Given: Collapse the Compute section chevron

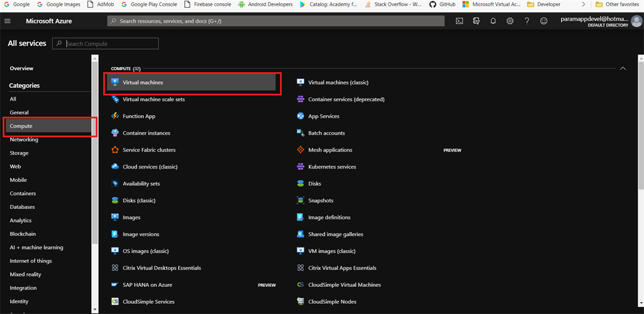Looking at the screenshot, I should pyautogui.click(x=623, y=68).
